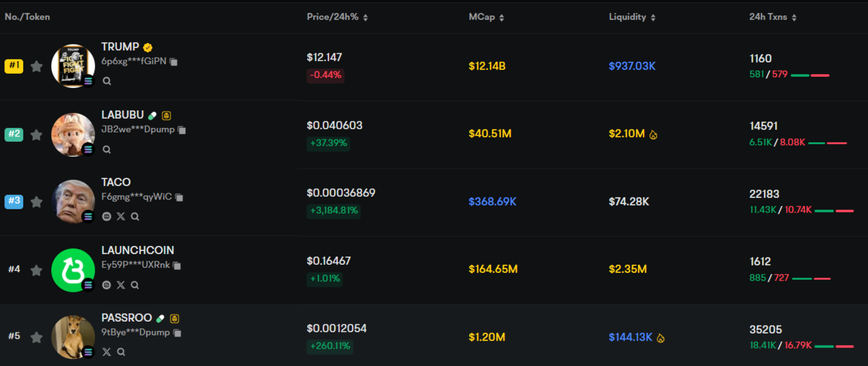868x366 pixels.
Task: Copy LABUBU contract address JB2we***Dpump
Action: (182, 130)
